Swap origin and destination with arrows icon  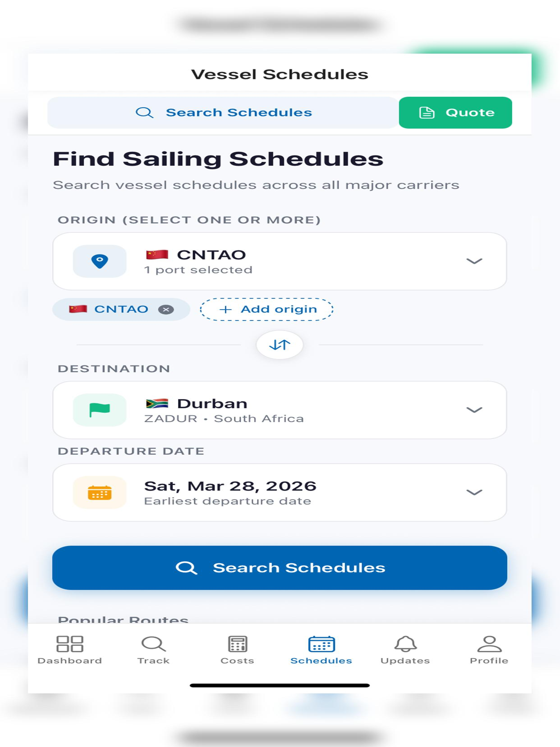(x=280, y=345)
